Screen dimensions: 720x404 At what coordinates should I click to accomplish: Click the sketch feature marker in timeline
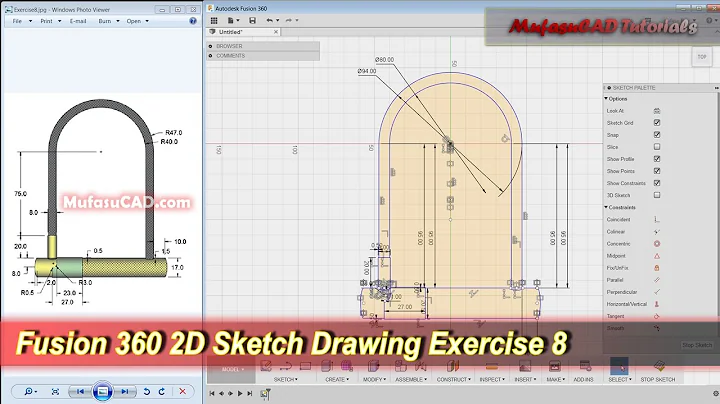[265, 393]
